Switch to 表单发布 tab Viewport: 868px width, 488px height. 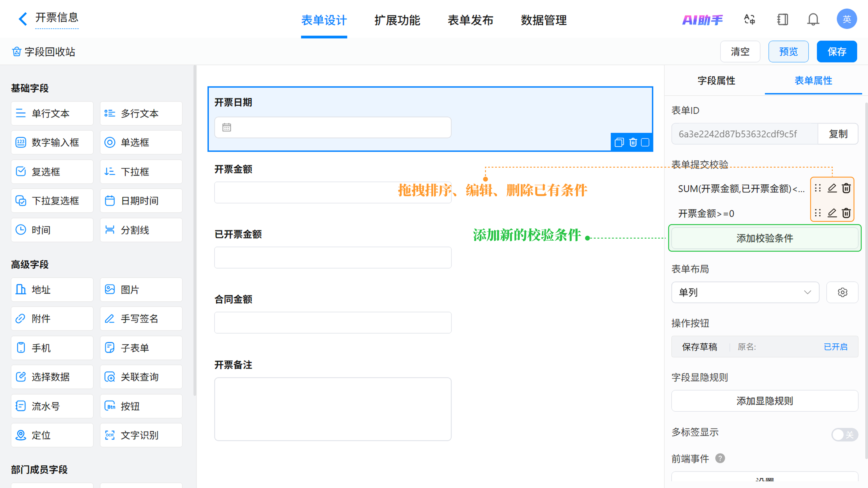(x=470, y=20)
